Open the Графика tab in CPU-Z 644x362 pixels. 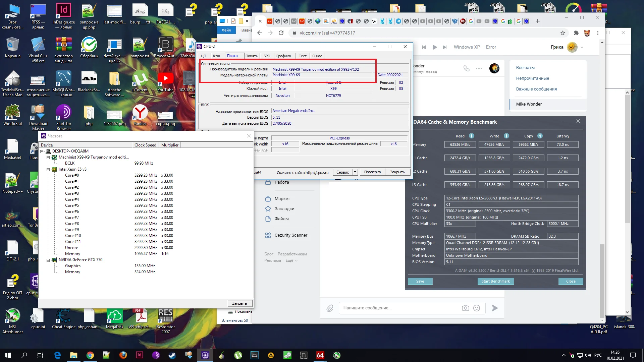(x=283, y=56)
